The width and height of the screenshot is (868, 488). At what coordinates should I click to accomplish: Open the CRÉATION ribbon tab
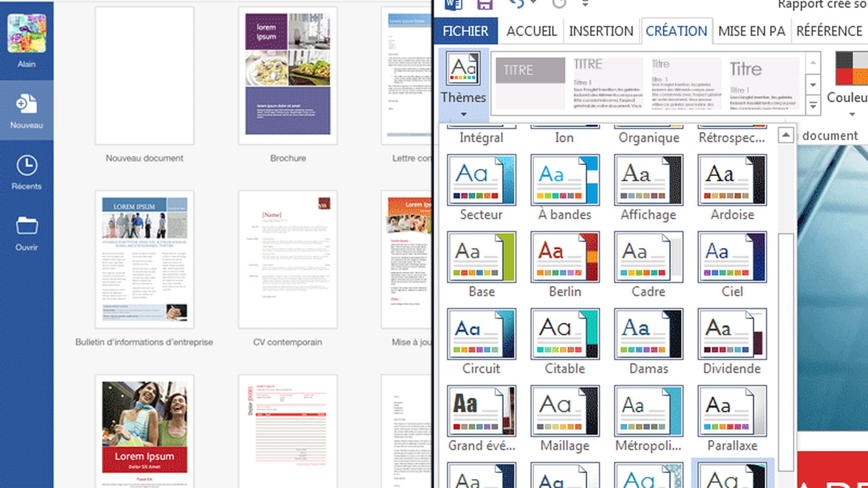click(676, 31)
